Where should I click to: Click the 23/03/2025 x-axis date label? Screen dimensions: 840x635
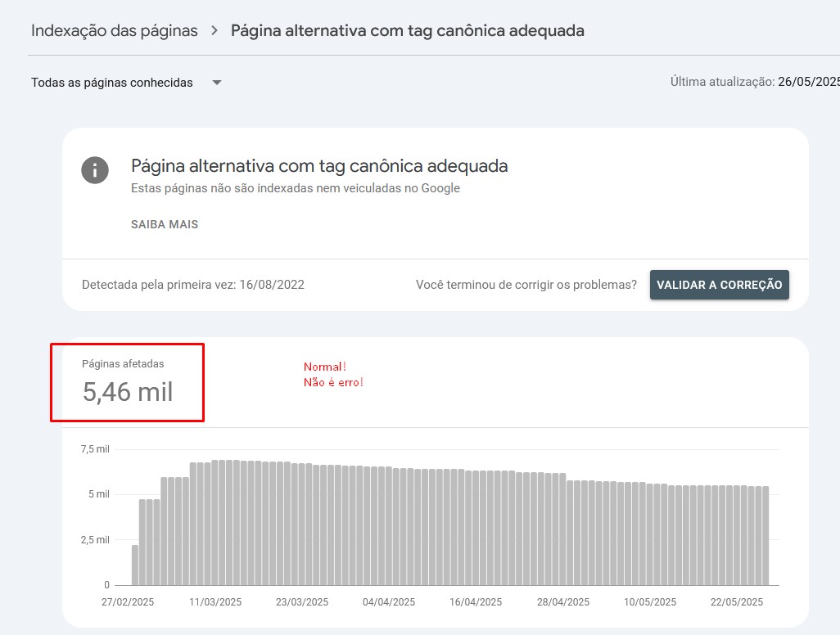(x=301, y=601)
